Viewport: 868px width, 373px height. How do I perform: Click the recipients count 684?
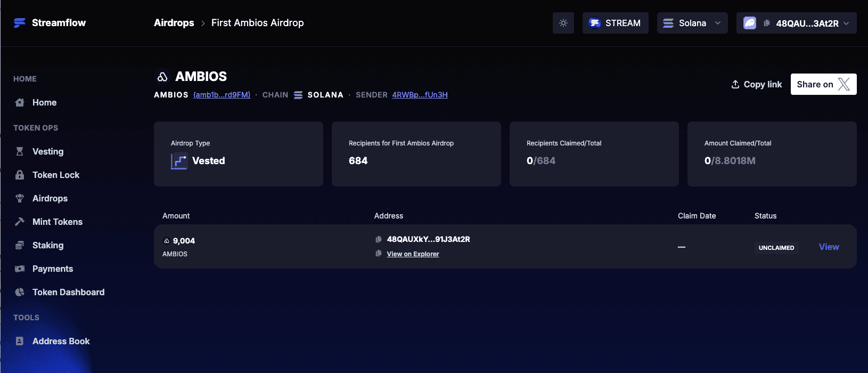point(358,161)
